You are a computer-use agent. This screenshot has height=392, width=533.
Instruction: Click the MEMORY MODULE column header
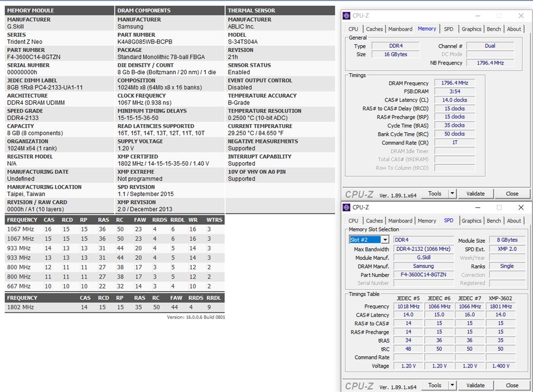pyautogui.click(x=59, y=10)
